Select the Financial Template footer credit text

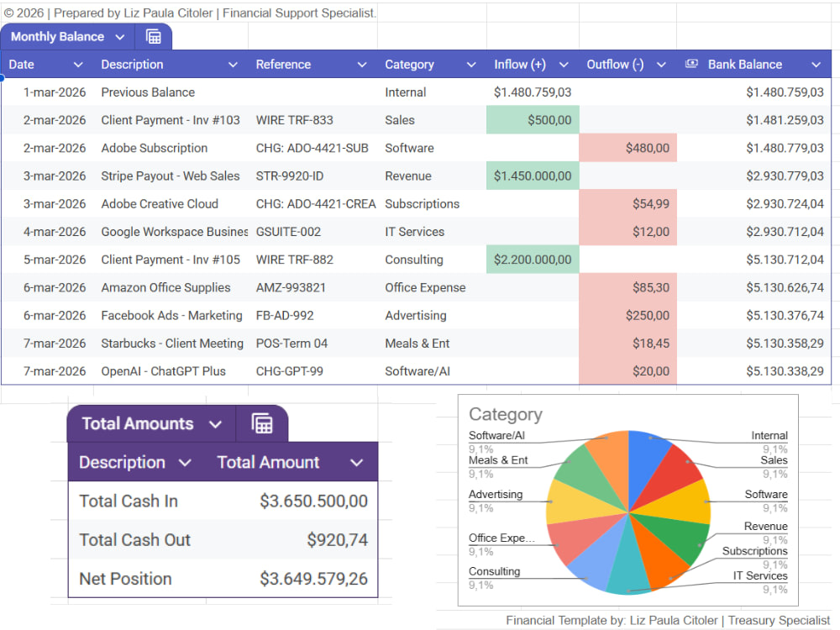pyautogui.click(x=668, y=620)
